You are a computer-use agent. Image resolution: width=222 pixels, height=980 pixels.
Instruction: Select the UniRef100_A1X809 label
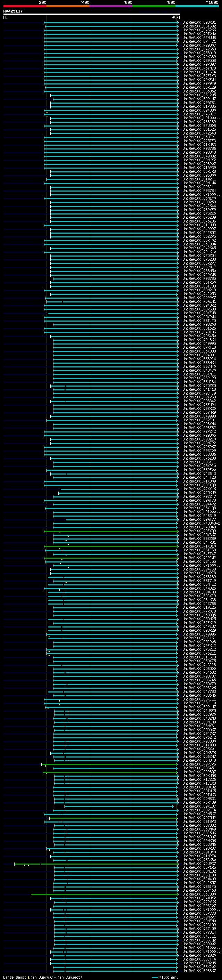(x=199, y=481)
